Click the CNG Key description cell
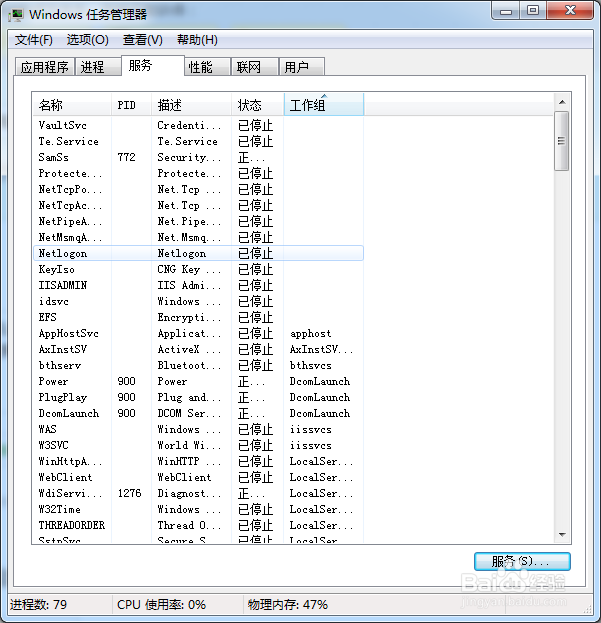Viewport: 601px width, 623px height. (x=189, y=269)
